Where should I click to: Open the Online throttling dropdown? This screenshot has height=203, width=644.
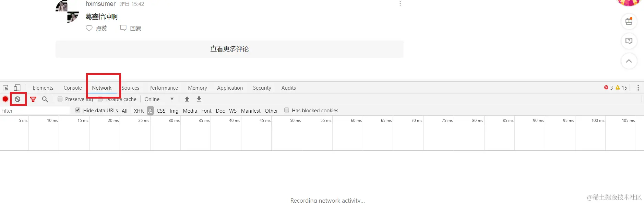[159, 99]
